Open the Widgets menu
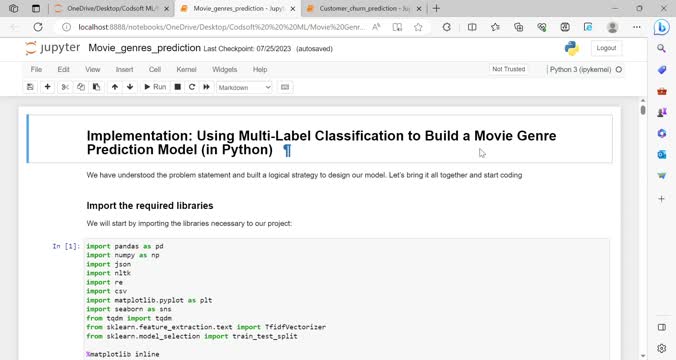 (x=225, y=69)
